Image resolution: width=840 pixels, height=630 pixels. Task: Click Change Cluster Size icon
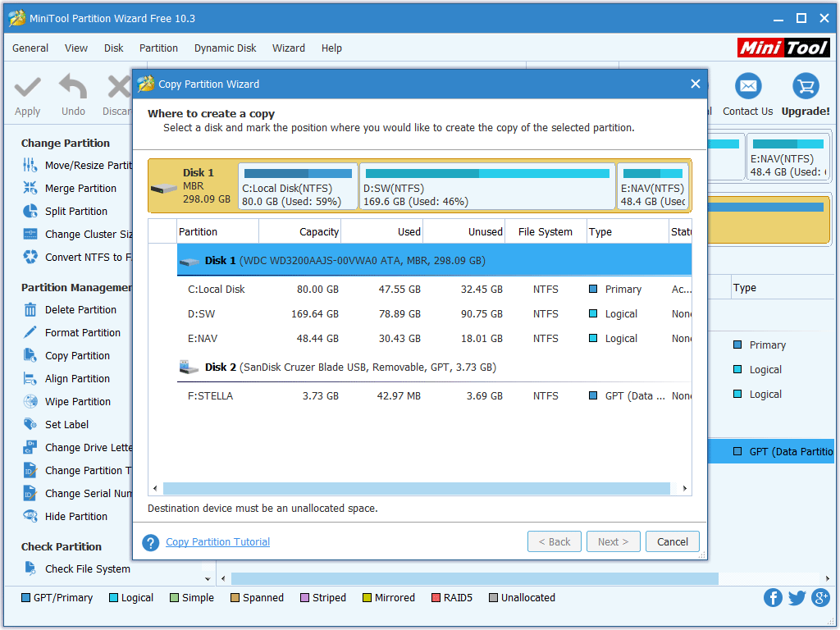point(30,234)
